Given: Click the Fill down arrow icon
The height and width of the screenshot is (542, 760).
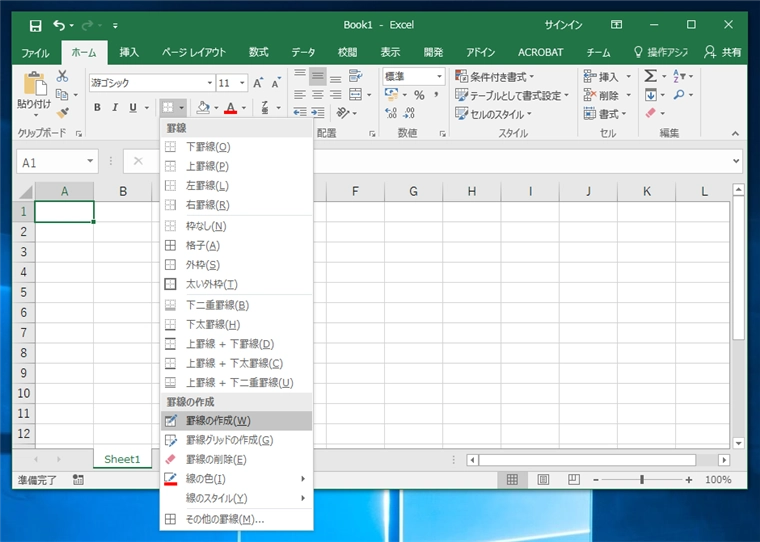Looking at the screenshot, I should click(x=650, y=95).
